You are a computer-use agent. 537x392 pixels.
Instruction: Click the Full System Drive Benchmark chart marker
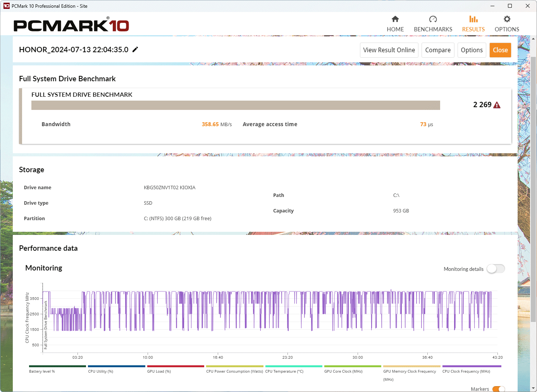45,325
